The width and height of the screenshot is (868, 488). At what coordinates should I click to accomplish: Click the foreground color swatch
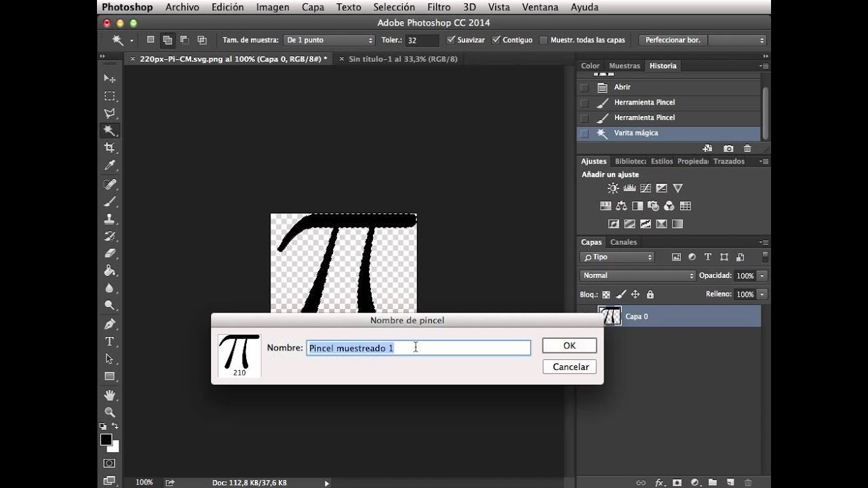106,439
